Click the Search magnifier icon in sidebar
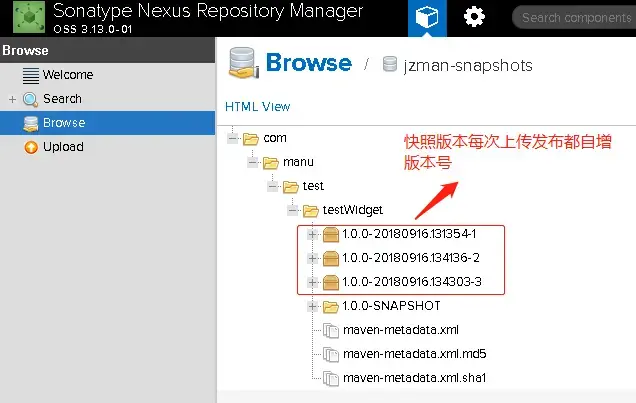The height and width of the screenshot is (403, 636). (x=31, y=99)
